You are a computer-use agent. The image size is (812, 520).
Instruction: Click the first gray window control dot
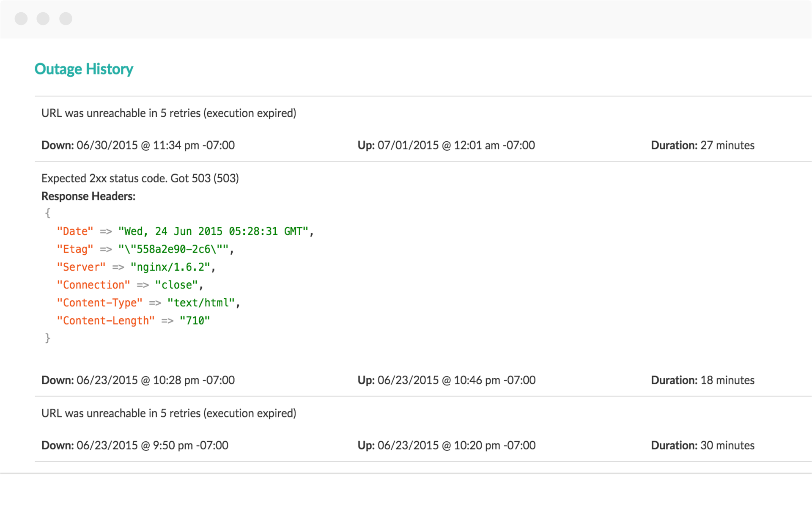pos(21,19)
